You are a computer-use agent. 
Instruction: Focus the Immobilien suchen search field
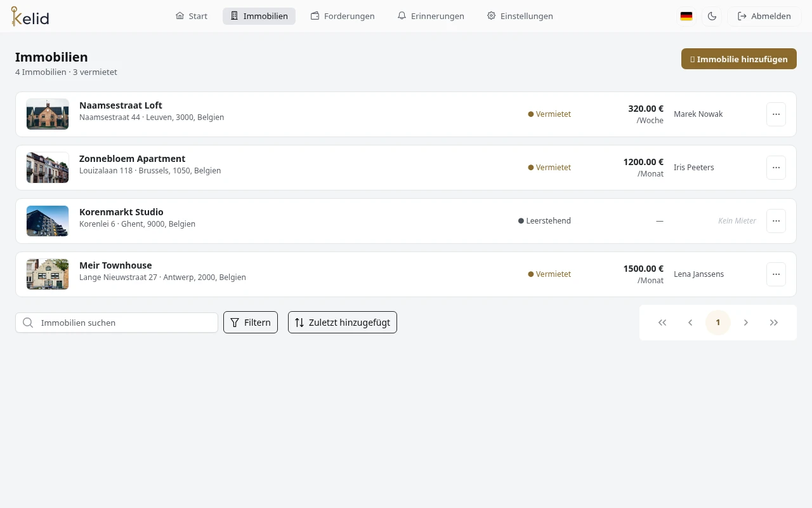tap(117, 323)
